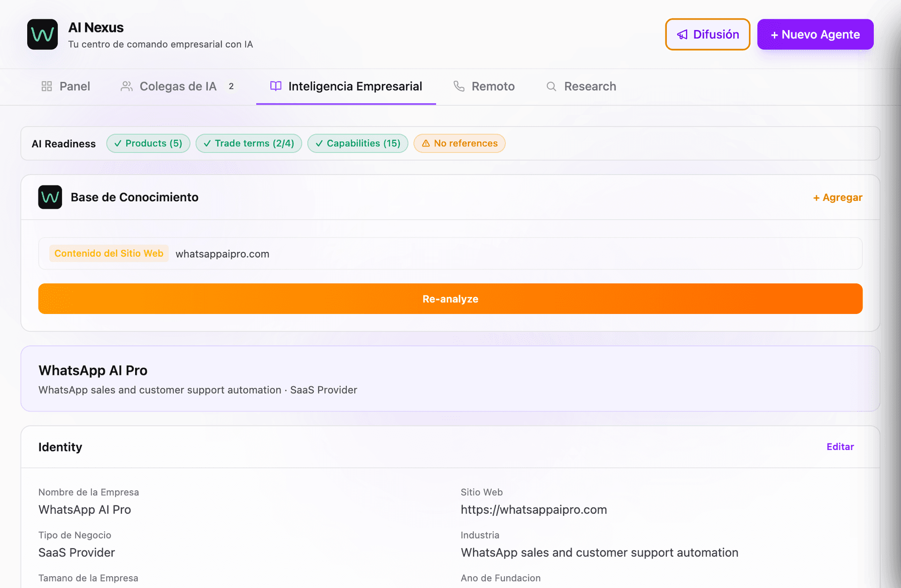The image size is (901, 588).
Task: Open the https://whatsappaipro.com website link
Action: click(x=534, y=510)
